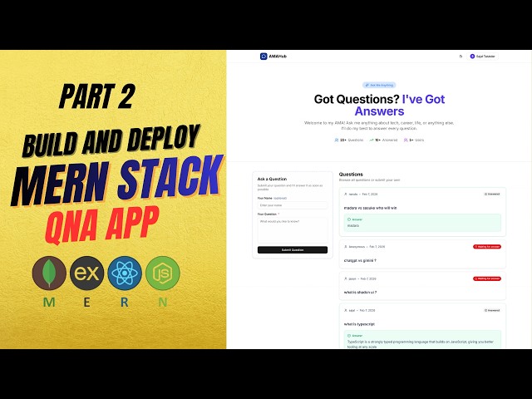Toggle the theme icon beside the user profile
Screen dimensions: 532x399
(461, 57)
